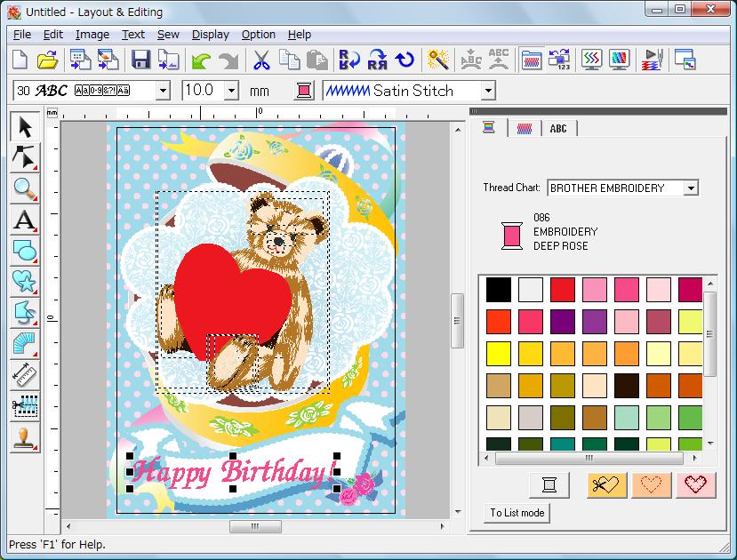
Task: Open the text size 10.0 dropdown
Action: [232, 90]
